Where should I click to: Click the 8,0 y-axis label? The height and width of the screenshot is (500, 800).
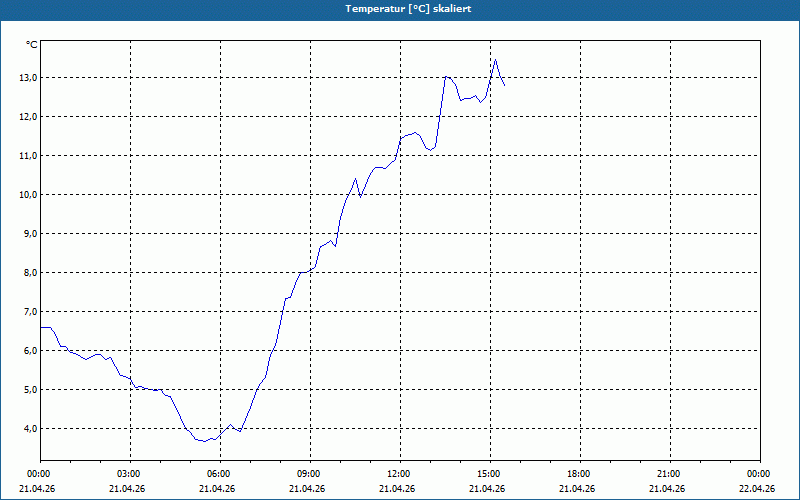31,272
